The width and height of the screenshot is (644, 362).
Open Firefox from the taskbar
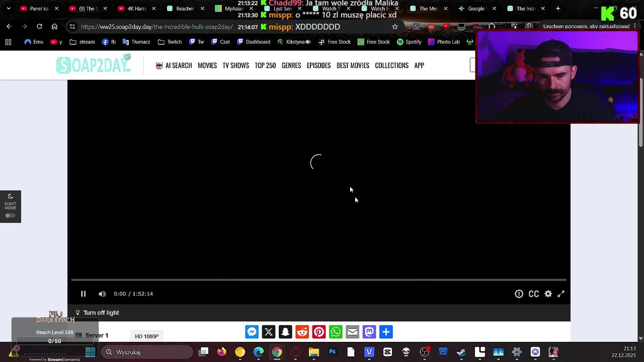(221, 352)
